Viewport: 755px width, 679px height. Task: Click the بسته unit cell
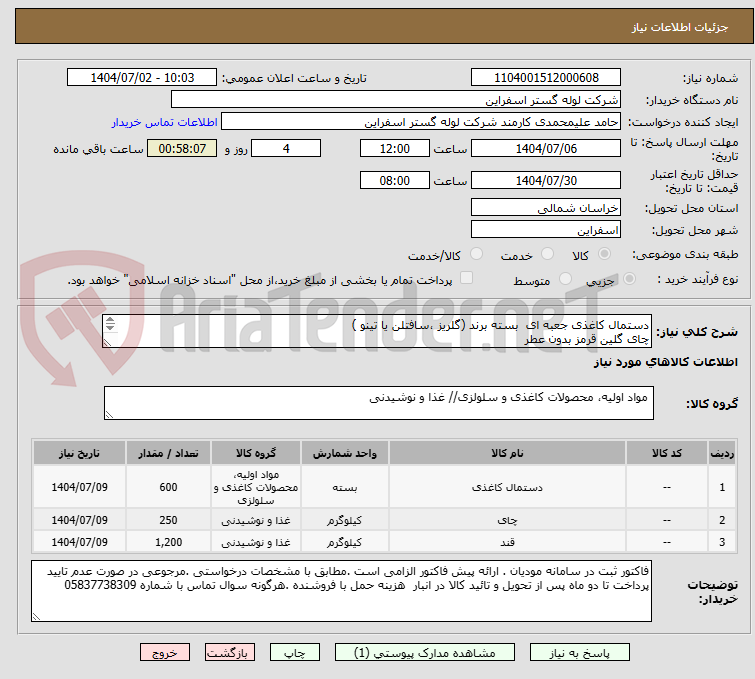(x=344, y=487)
